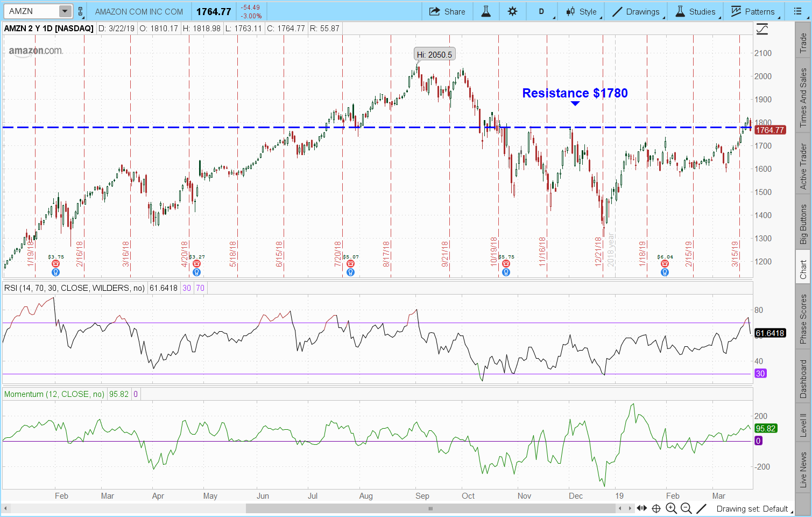
Task: Click the purple 30 level tag on RSI axis
Action: 760,373
